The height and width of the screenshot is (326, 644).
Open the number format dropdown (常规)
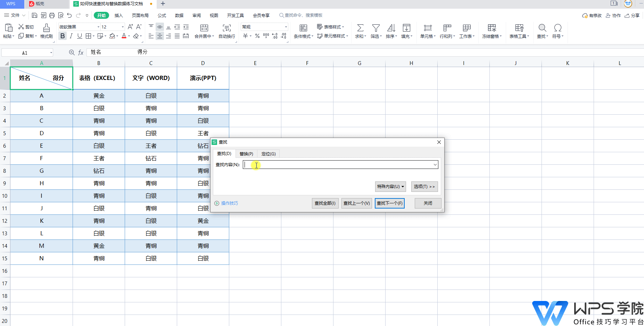286,27
